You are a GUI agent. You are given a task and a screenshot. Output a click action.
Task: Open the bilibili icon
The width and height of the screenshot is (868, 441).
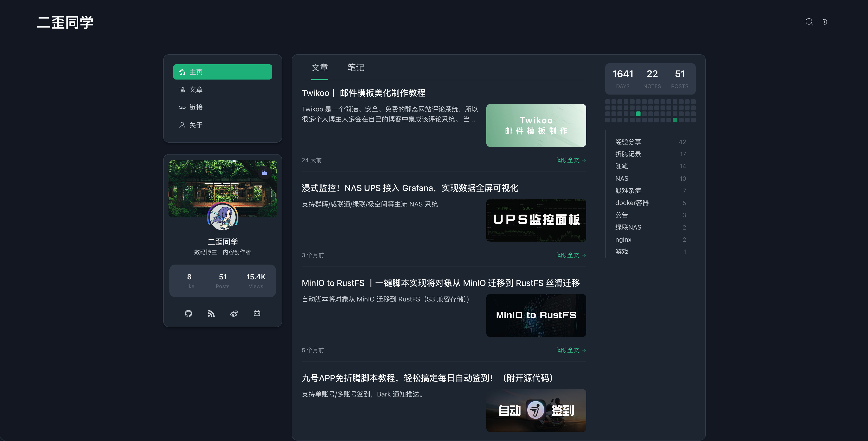click(257, 314)
